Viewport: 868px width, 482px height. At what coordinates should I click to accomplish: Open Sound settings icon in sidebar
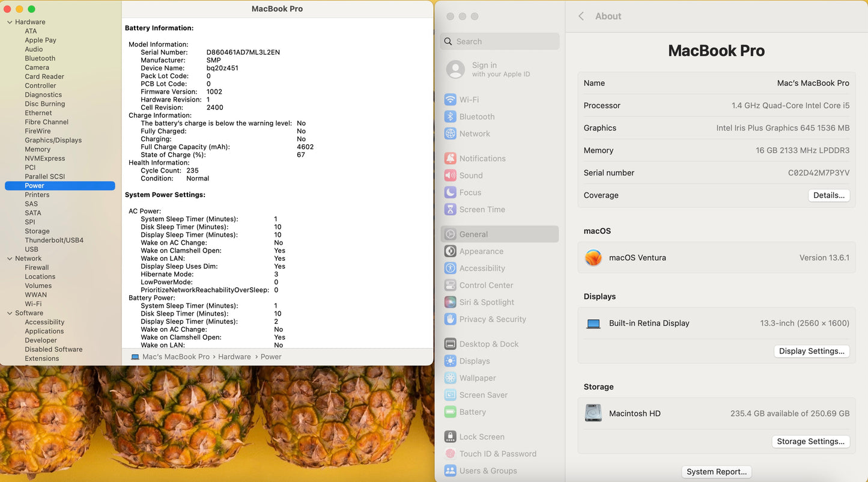point(450,175)
